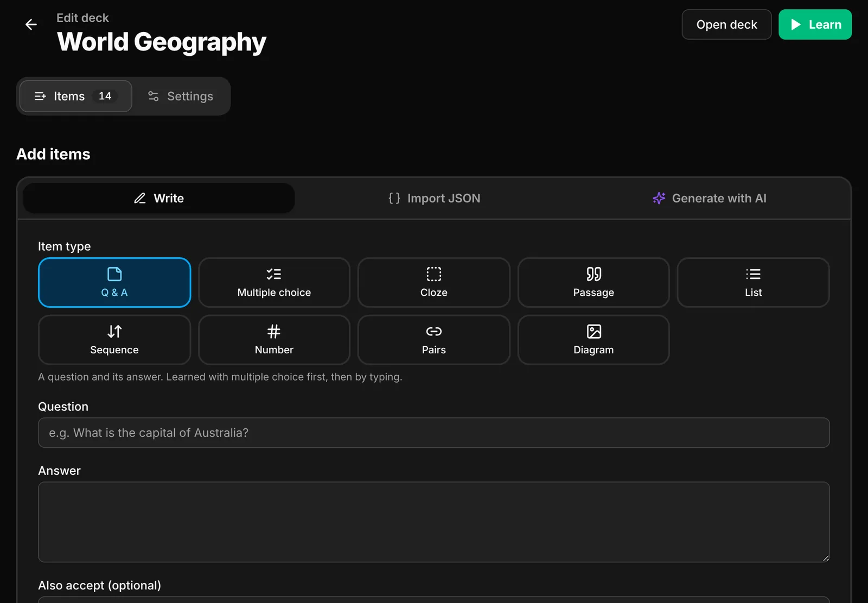Pick the Pairs item type
The width and height of the screenshot is (868, 603).
[x=434, y=340]
